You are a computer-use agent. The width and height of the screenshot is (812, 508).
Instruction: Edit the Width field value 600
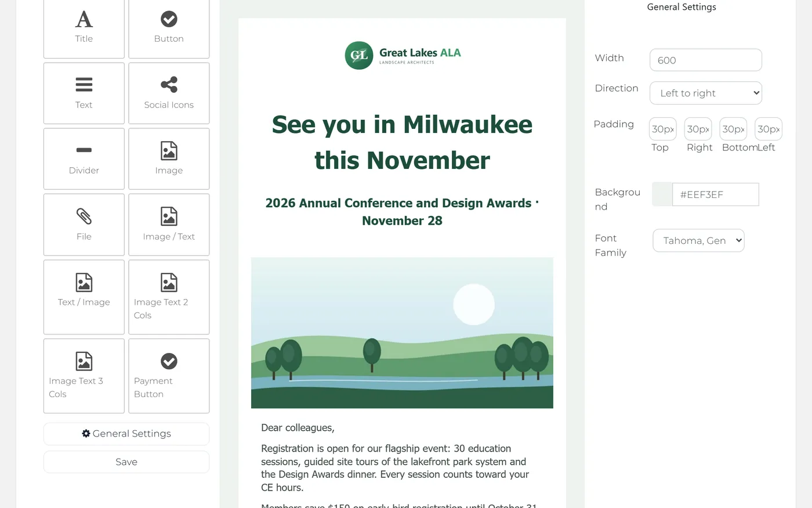(706, 60)
